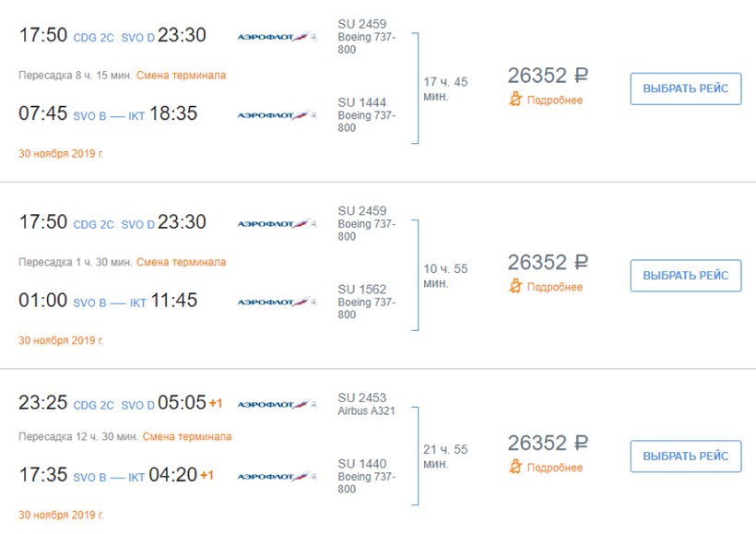This screenshot has width=756, height=534.
Task: Click the no-baggage icon for the 10 ч. 55 мин. flight
Action: pos(515,287)
